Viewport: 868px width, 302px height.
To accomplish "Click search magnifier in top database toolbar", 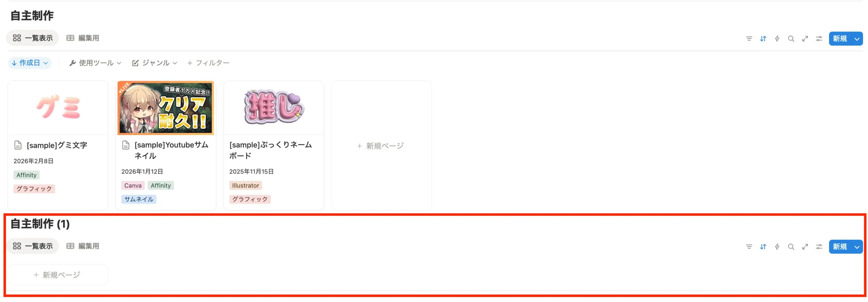I will [x=791, y=39].
